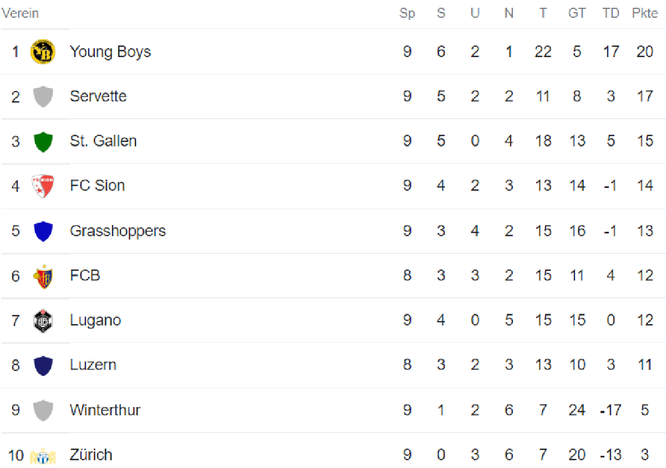Click the Pkte column header

point(644,13)
